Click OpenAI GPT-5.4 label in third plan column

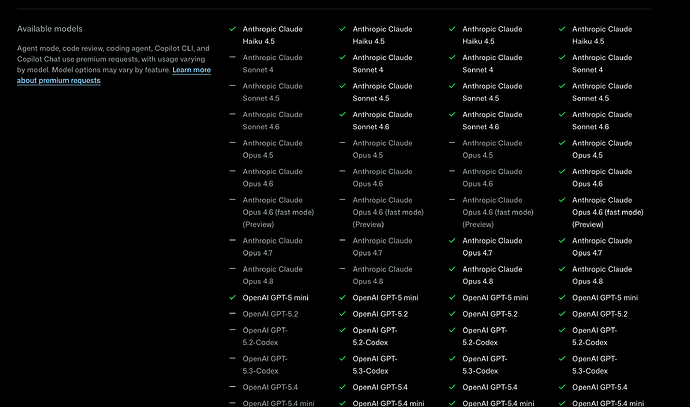coord(490,387)
